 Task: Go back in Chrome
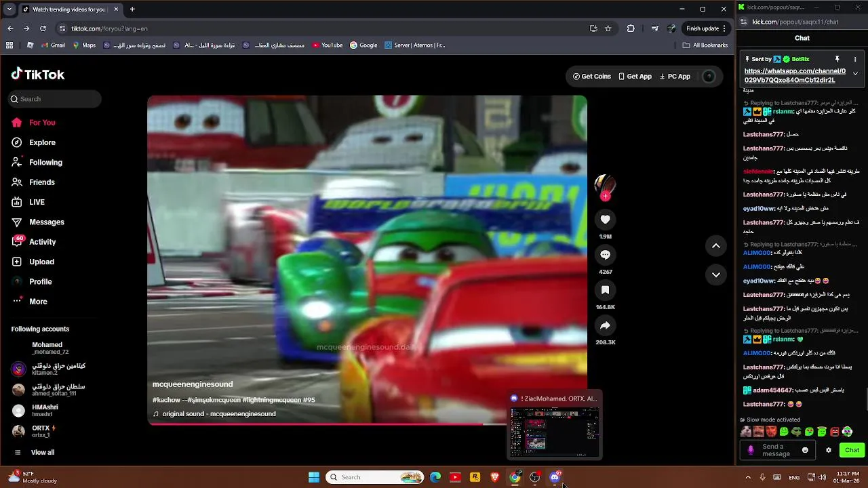pyautogui.click(x=10, y=28)
